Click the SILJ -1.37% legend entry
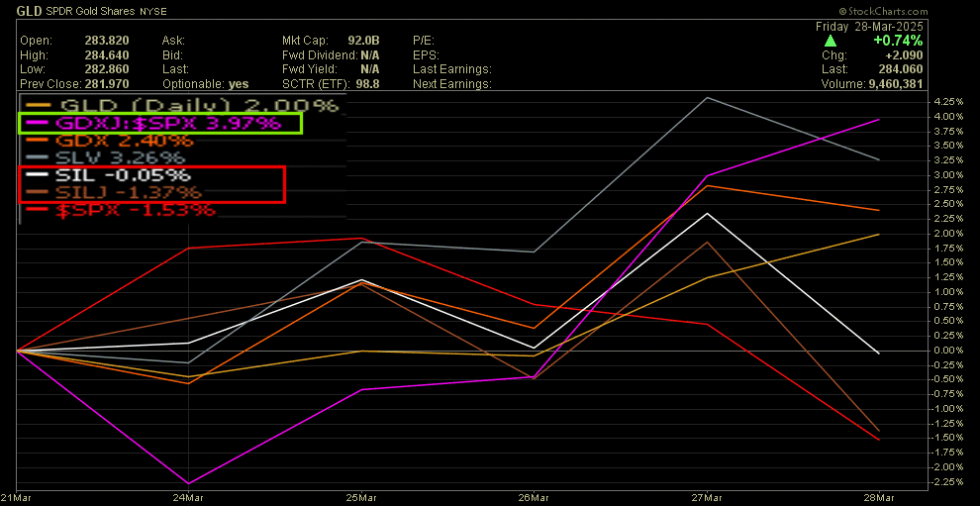The width and height of the screenshot is (980, 506). click(113, 193)
